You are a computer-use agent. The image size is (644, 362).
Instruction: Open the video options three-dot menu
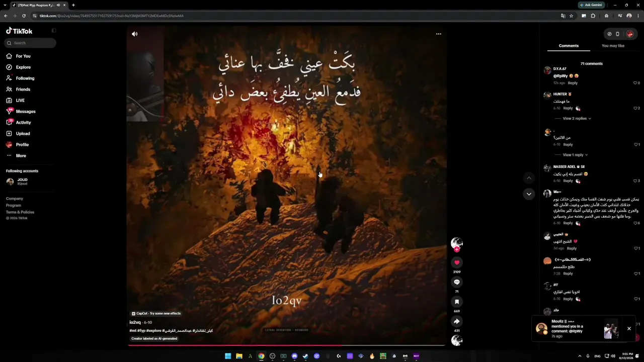(x=439, y=34)
